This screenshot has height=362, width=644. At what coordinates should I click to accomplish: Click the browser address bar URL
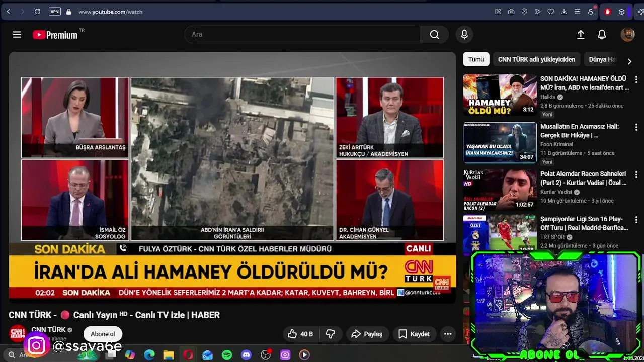click(x=110, y=12)
